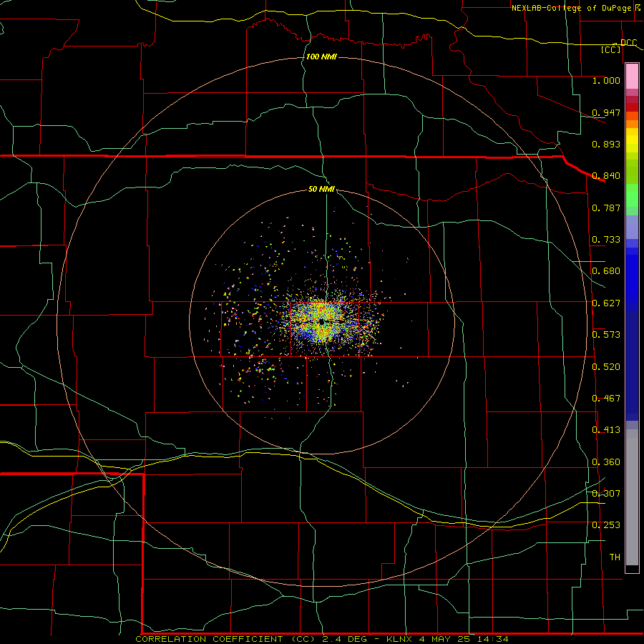Click the TH threshold label on scale

coord(615,557)
